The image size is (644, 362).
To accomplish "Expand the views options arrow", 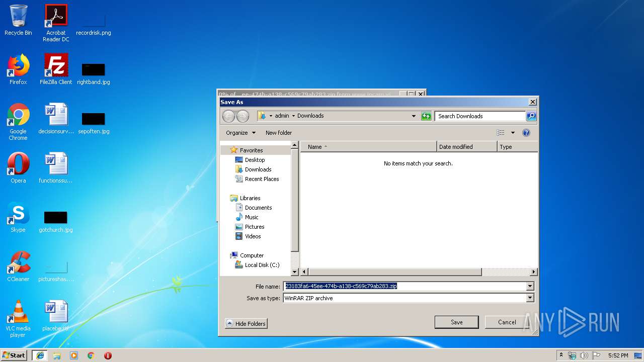I will pos(513,133).
